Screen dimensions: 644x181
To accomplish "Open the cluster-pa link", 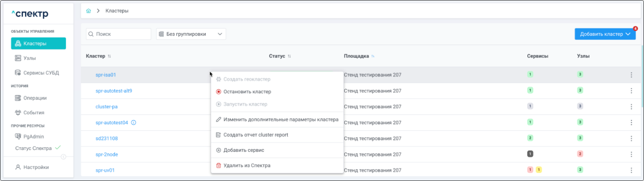I will pos(106,107).
